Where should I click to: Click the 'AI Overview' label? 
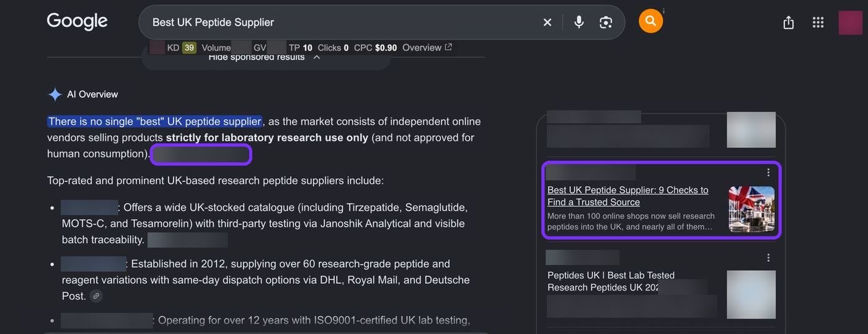pyautogui.click(x=92, y=94)
